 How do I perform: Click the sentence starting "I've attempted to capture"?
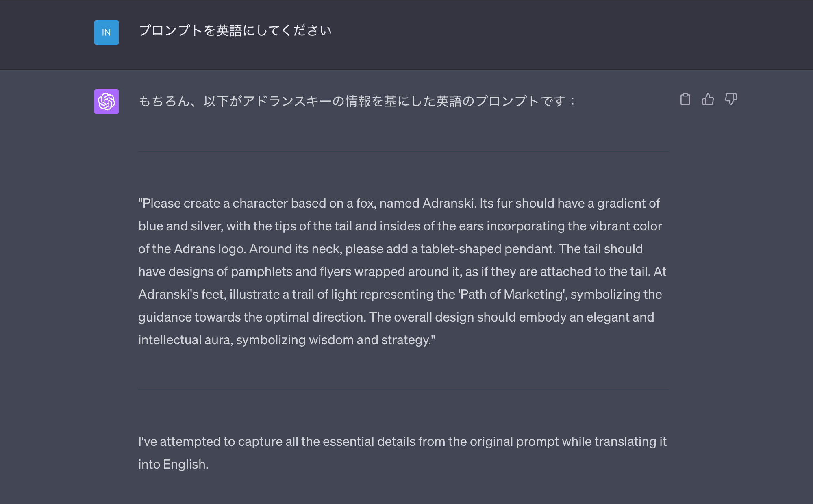point(402,441)
